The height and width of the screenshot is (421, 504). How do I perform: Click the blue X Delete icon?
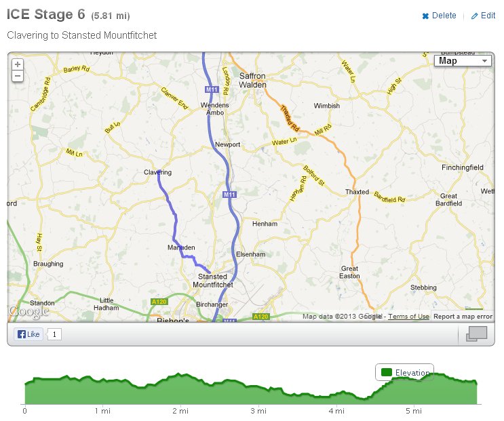(x=425, y=16)
